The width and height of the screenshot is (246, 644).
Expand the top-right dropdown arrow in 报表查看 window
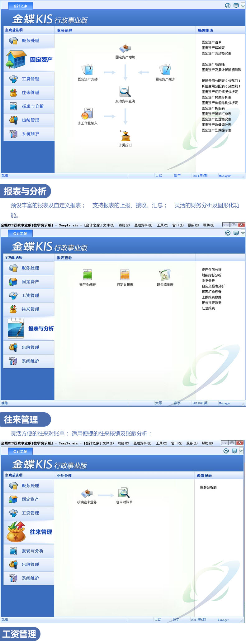click(x=243, y=233)
